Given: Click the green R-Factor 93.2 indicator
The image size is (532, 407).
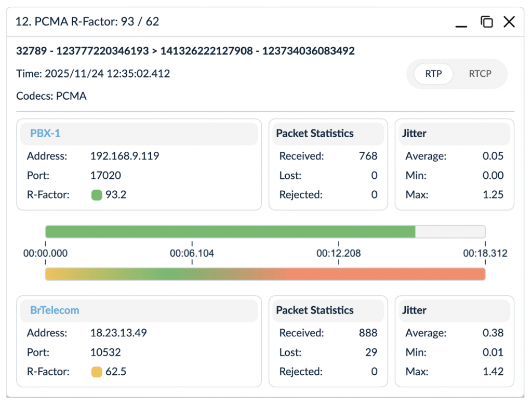Looking at the screenshot, I should coord(97,195).
